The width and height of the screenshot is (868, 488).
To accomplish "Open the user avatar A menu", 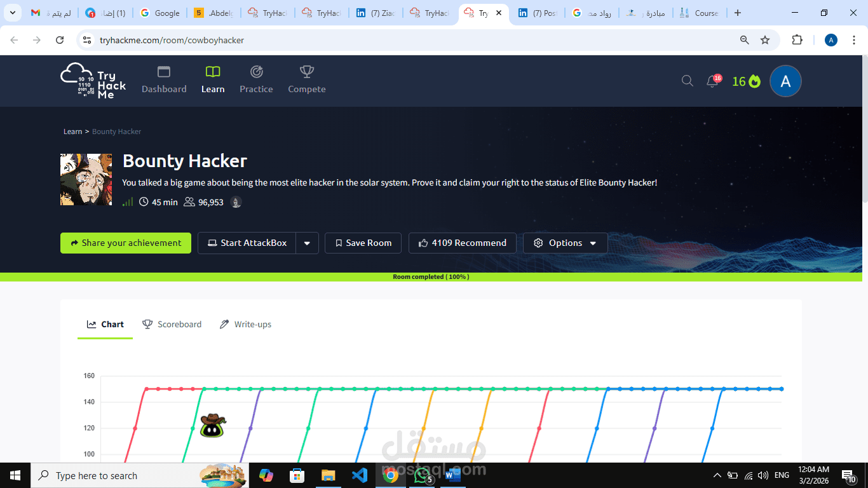I will pos(785,81).
